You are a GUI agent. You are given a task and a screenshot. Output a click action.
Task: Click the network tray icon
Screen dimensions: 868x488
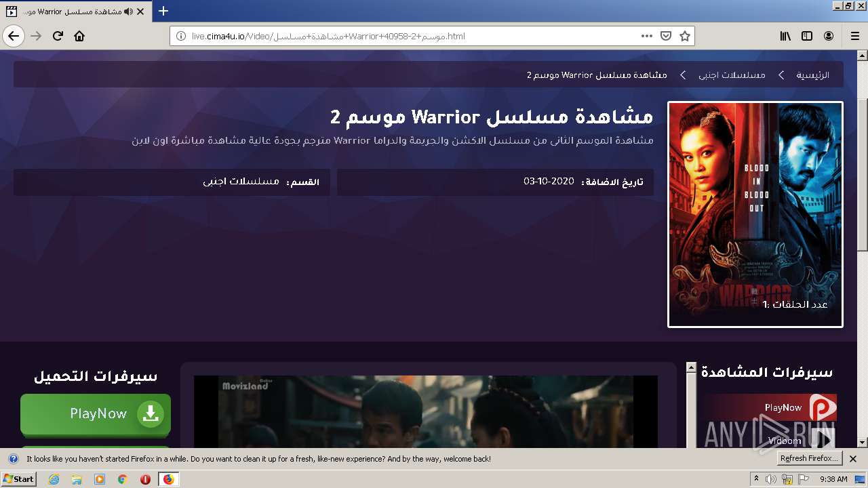click(787, 479)
